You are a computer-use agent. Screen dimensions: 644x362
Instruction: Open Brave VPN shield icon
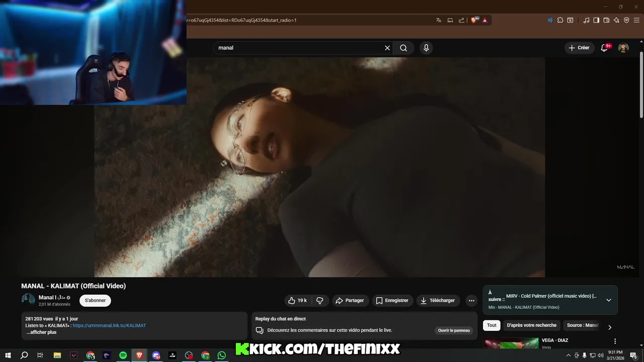pos(626,20)
